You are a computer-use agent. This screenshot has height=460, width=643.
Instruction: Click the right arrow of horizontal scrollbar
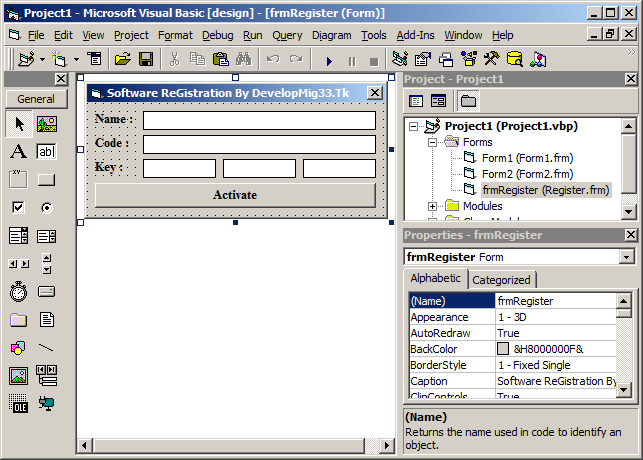(386, 445)
